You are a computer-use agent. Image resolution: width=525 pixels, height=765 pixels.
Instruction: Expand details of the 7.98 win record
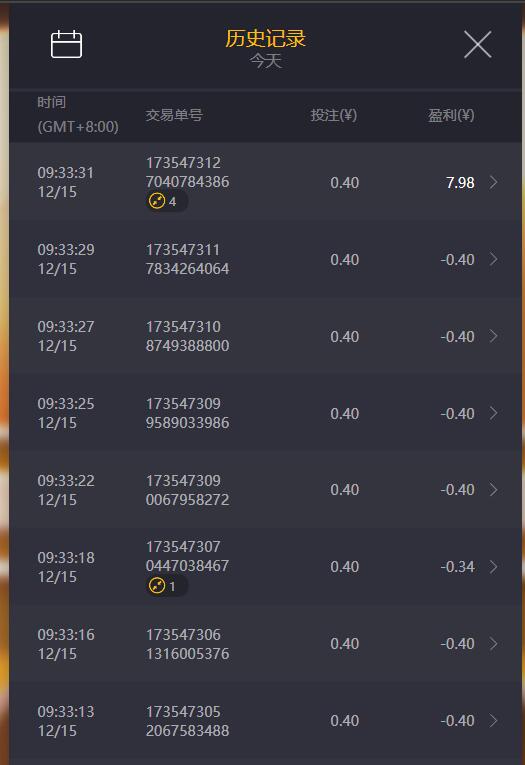[x=493, y=182]
